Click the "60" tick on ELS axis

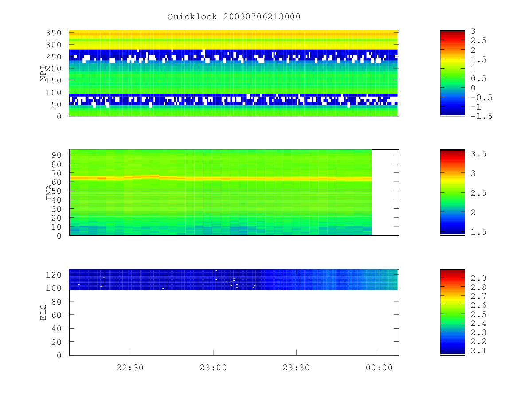pos(57,315)
